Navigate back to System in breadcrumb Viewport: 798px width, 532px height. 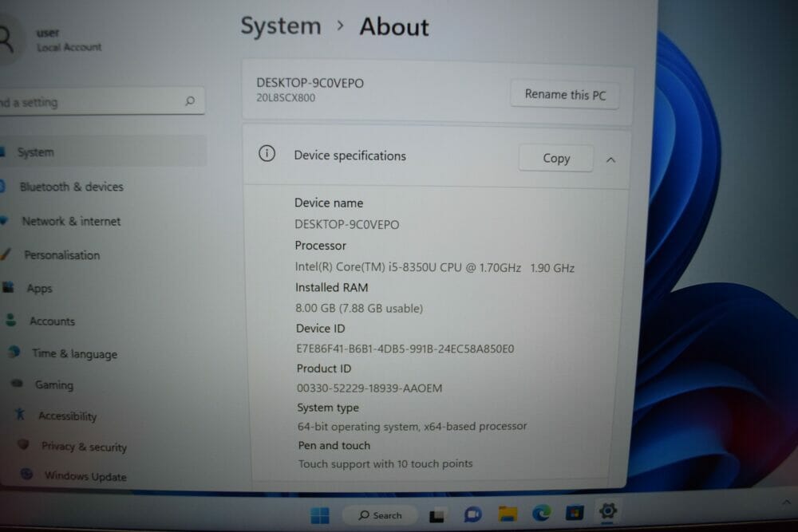pyautogui.click(x=280, y=26)
